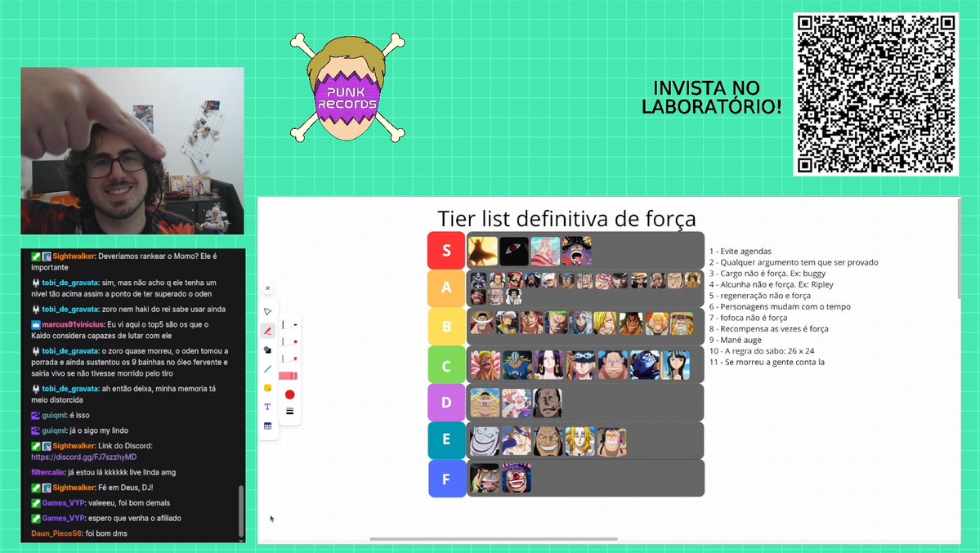
Task: Open the shapes tool
Action: (267, 350)
